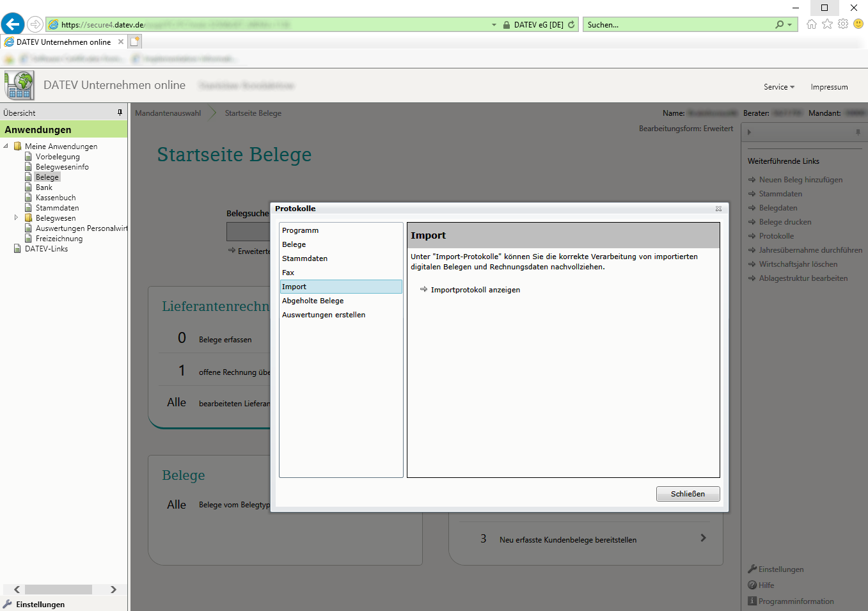Screen dimensions: 868x611
Task: Open Neuen Beleg hinzufügen link
Action: tap(801, 180)
